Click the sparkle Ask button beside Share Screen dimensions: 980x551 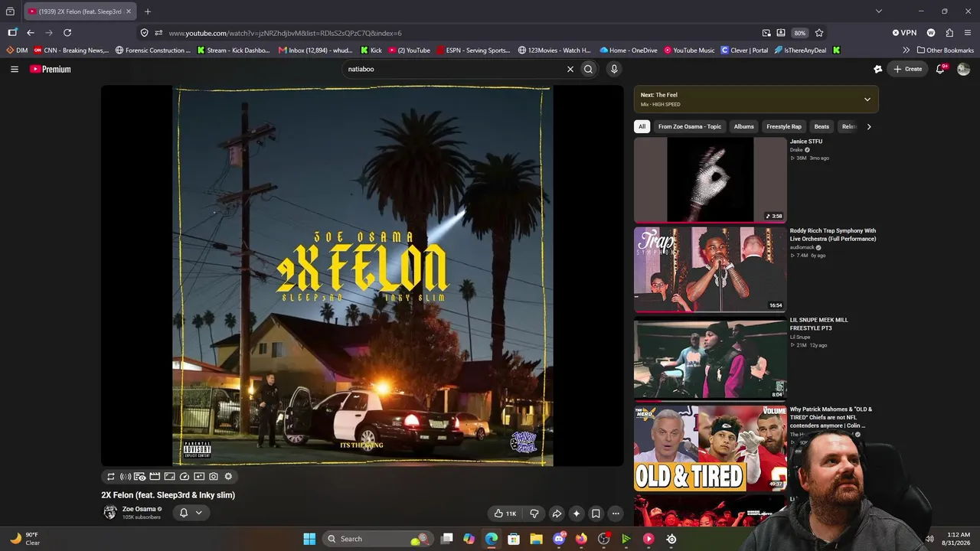pos(577,514)
